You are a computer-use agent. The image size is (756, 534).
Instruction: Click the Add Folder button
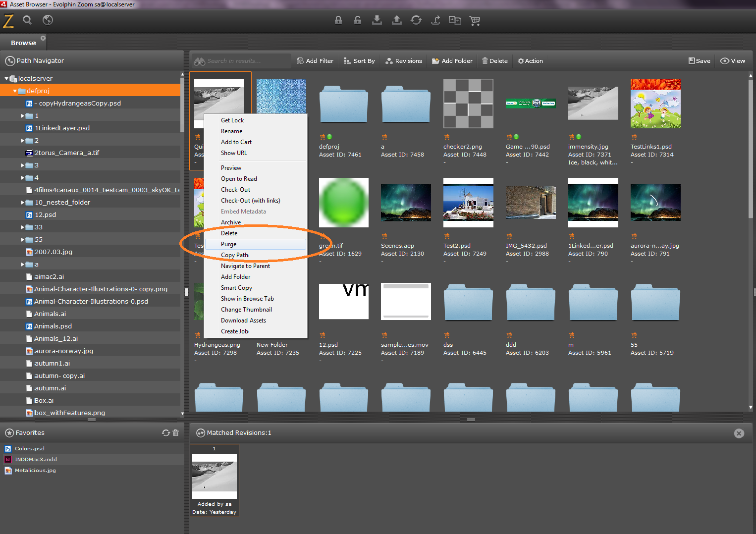[x=452, y=61]
